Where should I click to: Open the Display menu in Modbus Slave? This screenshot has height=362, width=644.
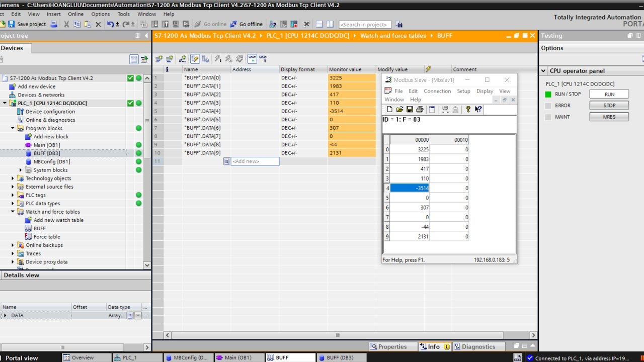tap(485, 91)
